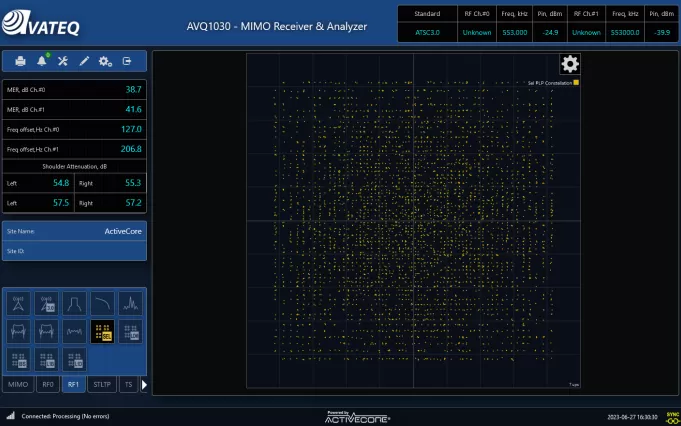The height and width of the screenshot is (426, 681).
Task: Click the Site Name ActiveCore field
Action: (x=75, y=231)
